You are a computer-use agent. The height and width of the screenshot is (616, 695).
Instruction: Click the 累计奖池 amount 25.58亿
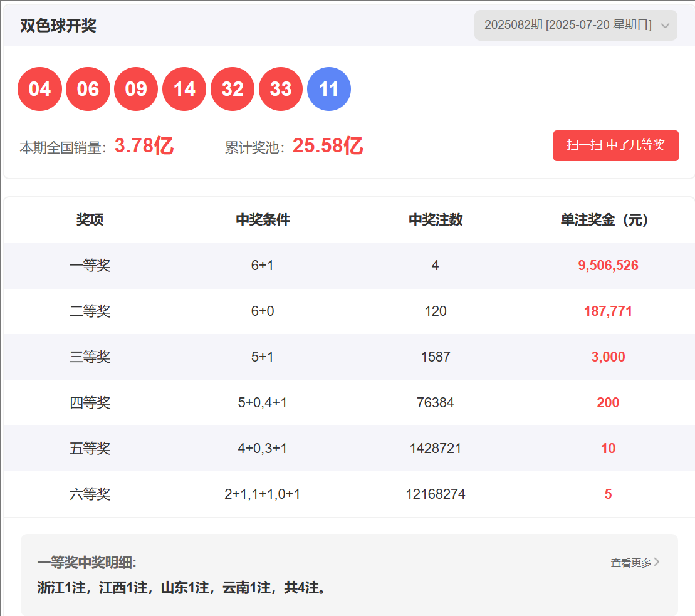pyautogui.click(x=328, y=146)
